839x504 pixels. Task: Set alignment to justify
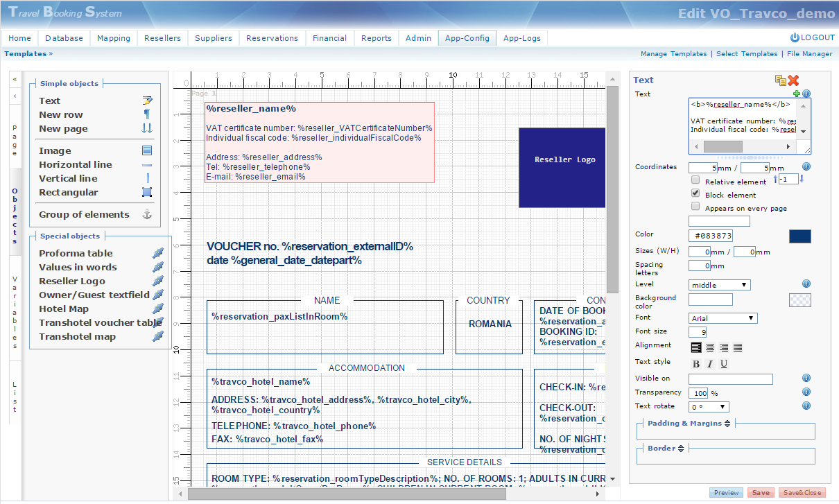pyautogui.click(x=738, y=347)
